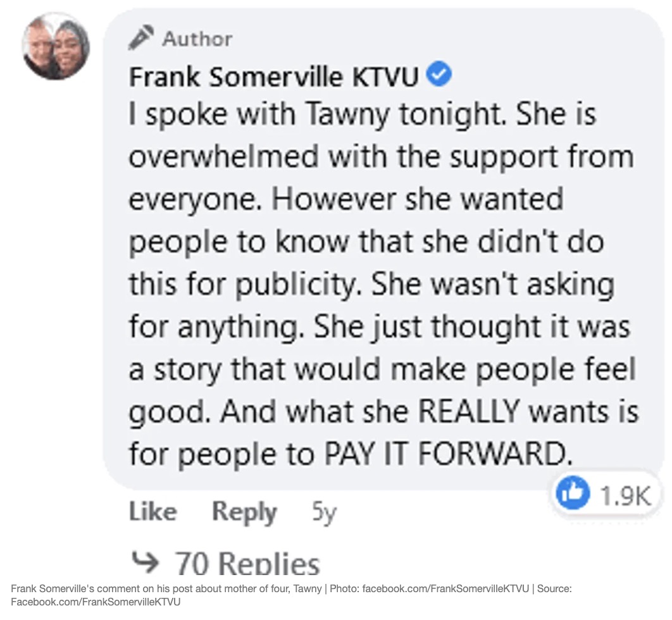
Task: Click the Source Facebook.com/FrankSomervilleKTVU caption line
Action: 95,602
